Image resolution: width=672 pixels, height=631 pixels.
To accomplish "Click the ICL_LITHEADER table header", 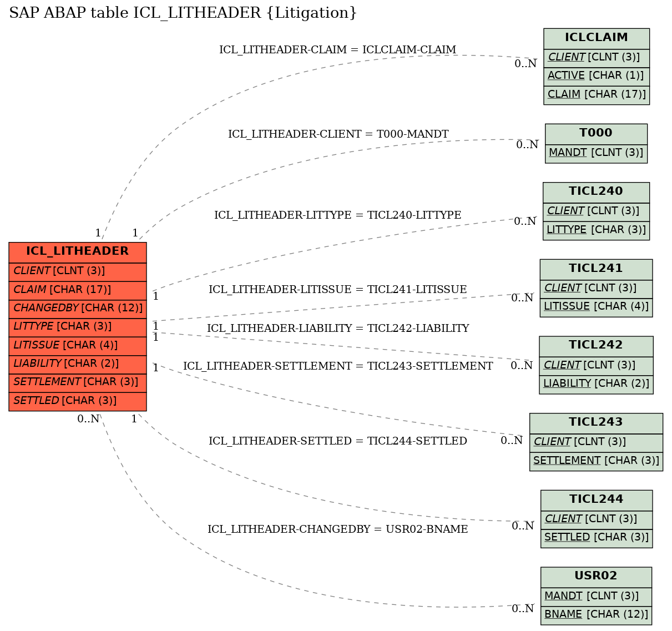I will click(78, 252).
